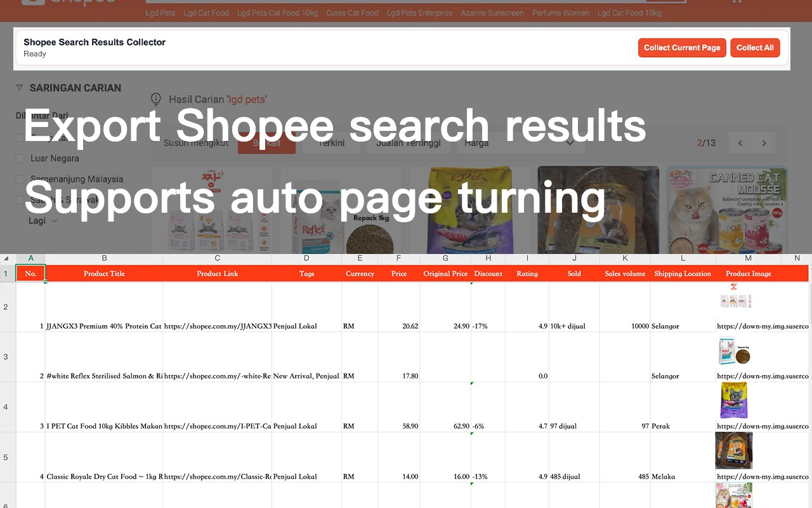Select the 'Classic Royale Dry Cat Food' cell
The height and width of the screenshot is (508, 812).
[x=104, y=458]
